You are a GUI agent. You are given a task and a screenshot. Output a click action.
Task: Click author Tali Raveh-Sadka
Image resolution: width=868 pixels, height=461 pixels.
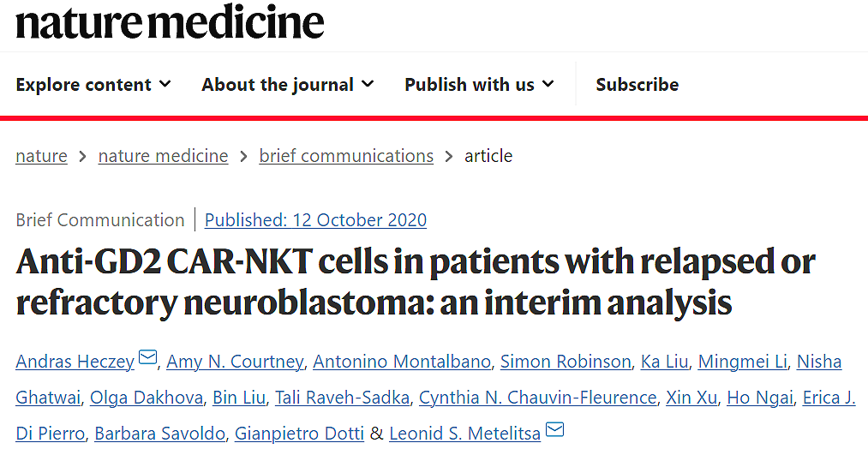(x=342, y=398)
